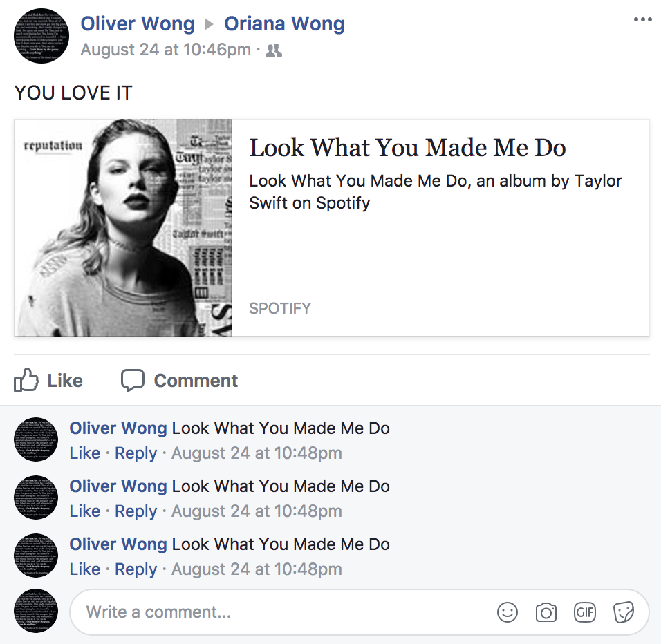
Task: Open the GIF picker in the comment box
Action: pyautogui.click(x=585, y=612)
